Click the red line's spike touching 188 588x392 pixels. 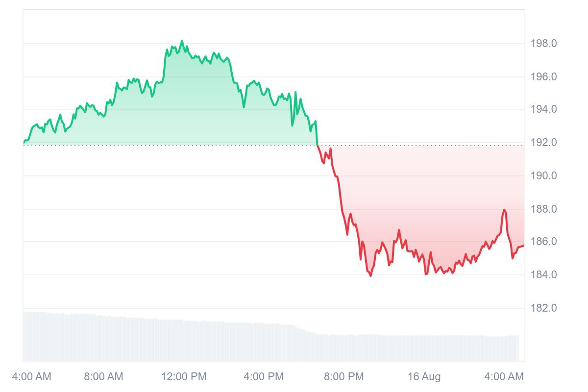click(504, 210)
